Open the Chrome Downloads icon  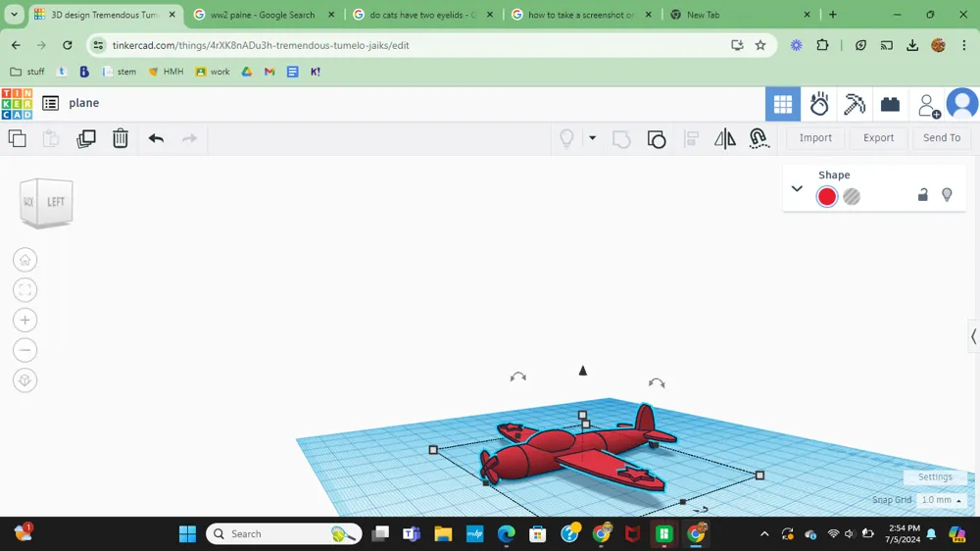911,45
